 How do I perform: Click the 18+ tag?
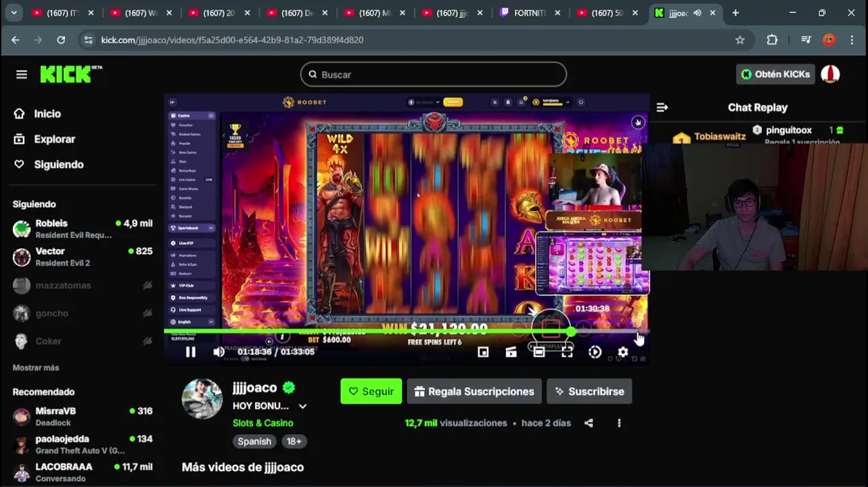[x=294, y=441]
